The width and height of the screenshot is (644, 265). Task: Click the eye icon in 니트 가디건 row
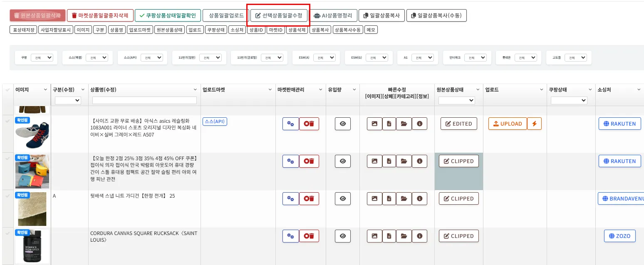point(343,198)
